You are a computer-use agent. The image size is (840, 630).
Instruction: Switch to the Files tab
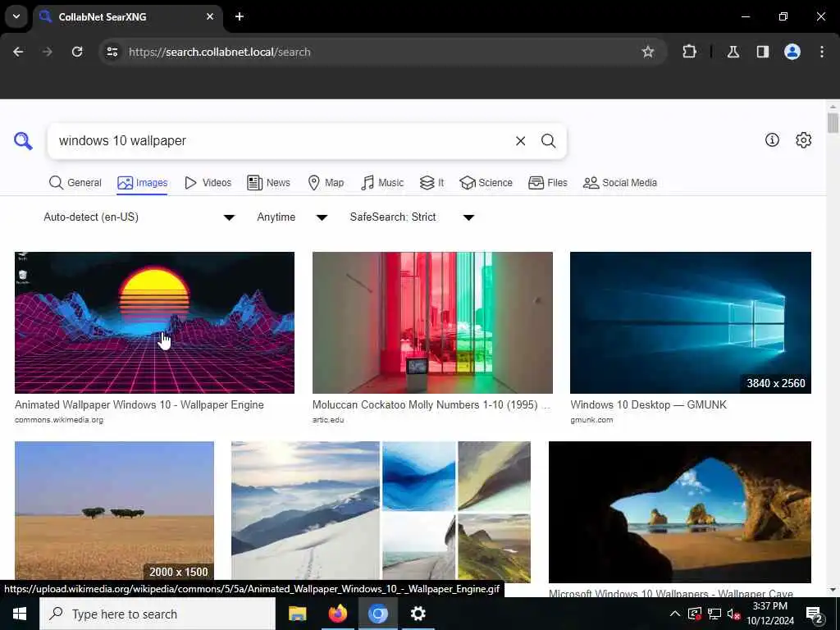[547, 183]
